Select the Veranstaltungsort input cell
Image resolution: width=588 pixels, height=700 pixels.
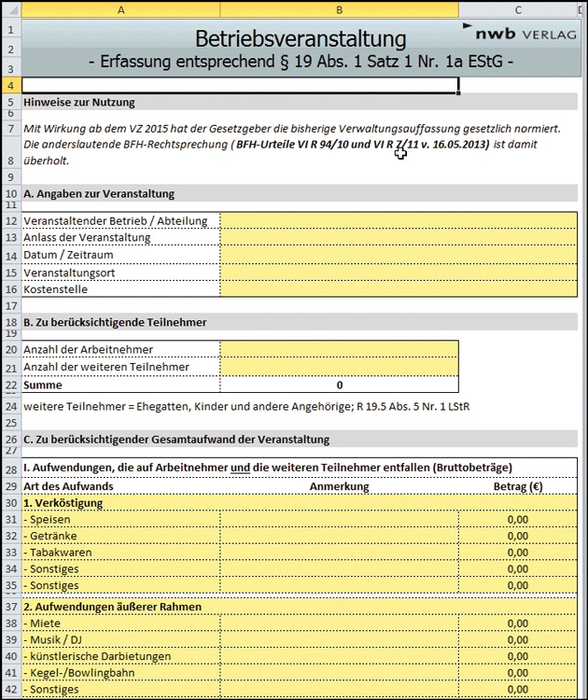pyautogui.click(x=399, y=273)
